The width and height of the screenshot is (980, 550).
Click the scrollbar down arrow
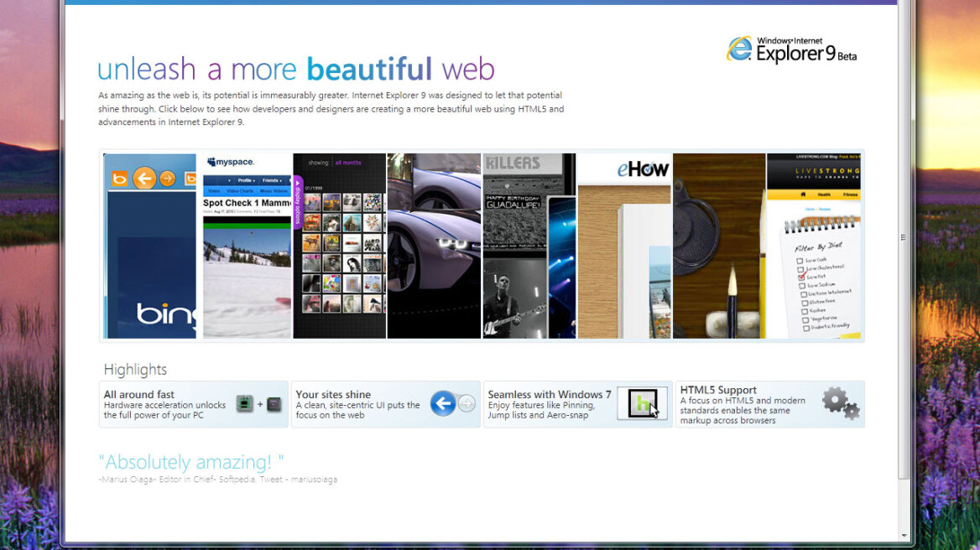coord(904,536)
